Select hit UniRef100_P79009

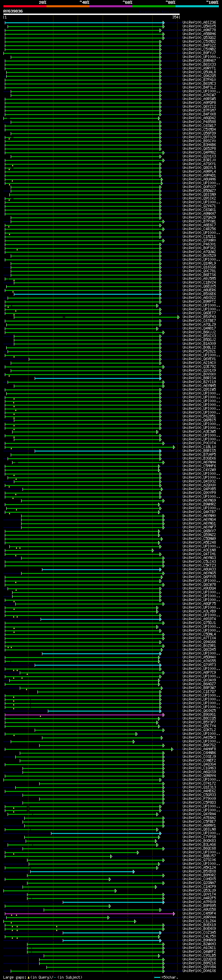point(199,799)
